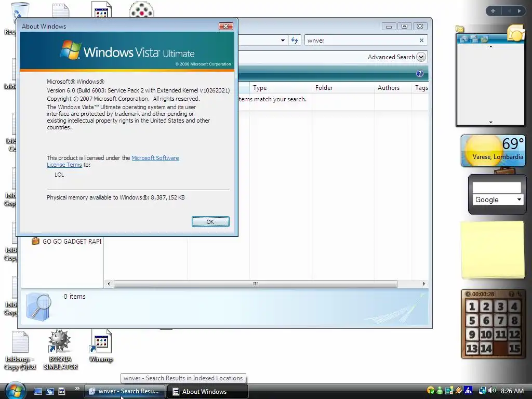This screenshot has height=399, width=532.
Task: Click OK in About Windows dialog
Action: pos(210,221)
